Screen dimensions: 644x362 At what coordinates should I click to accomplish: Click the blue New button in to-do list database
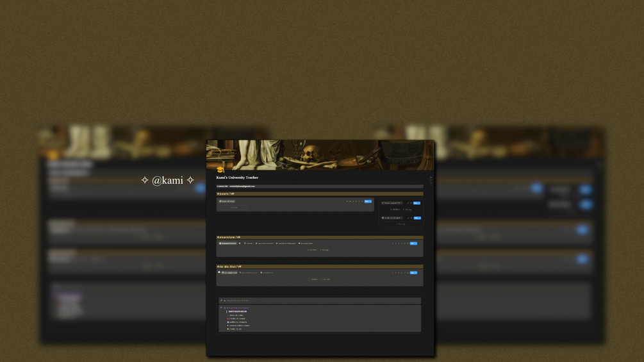412,272
